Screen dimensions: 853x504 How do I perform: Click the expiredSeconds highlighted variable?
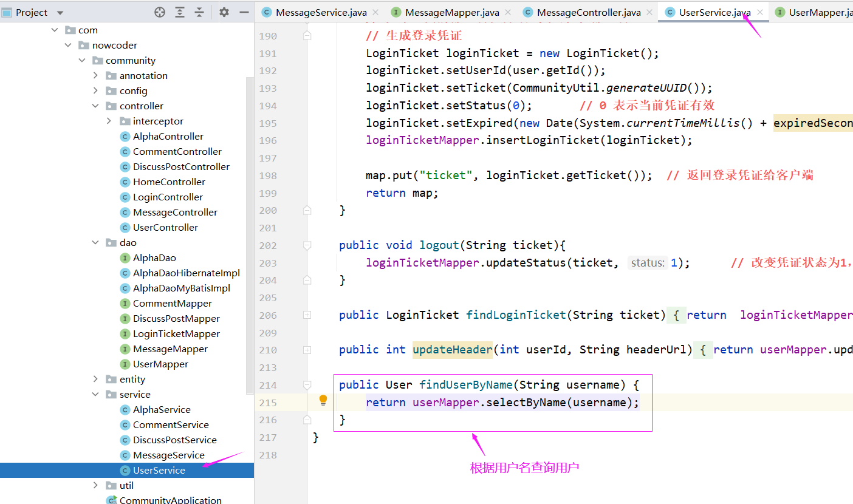pos(813,123)
